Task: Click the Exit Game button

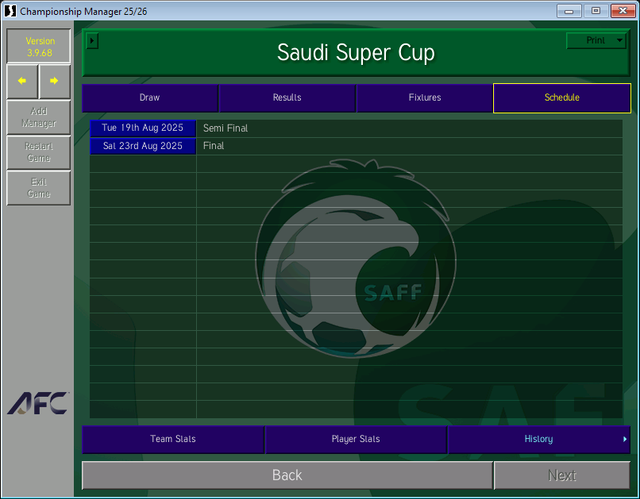Action: (39, 188)
